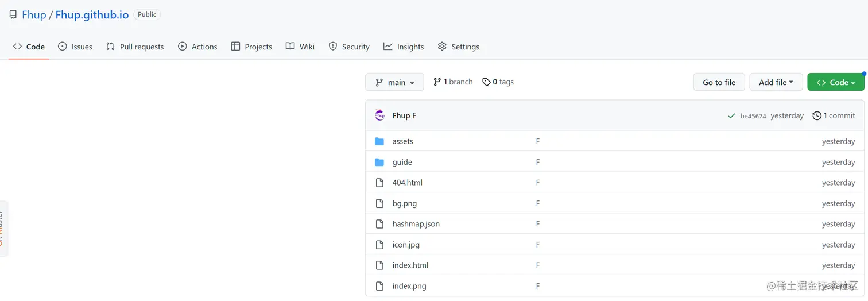Go to the Actions tab
868x301 pixels.
(x=197, y=47)
